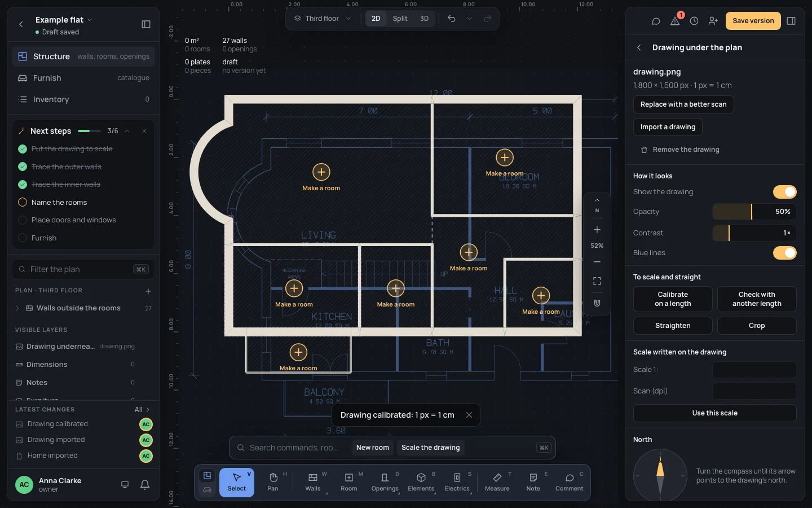Invite a collaborator with add-person icon
812x508 pixels.
713,21
